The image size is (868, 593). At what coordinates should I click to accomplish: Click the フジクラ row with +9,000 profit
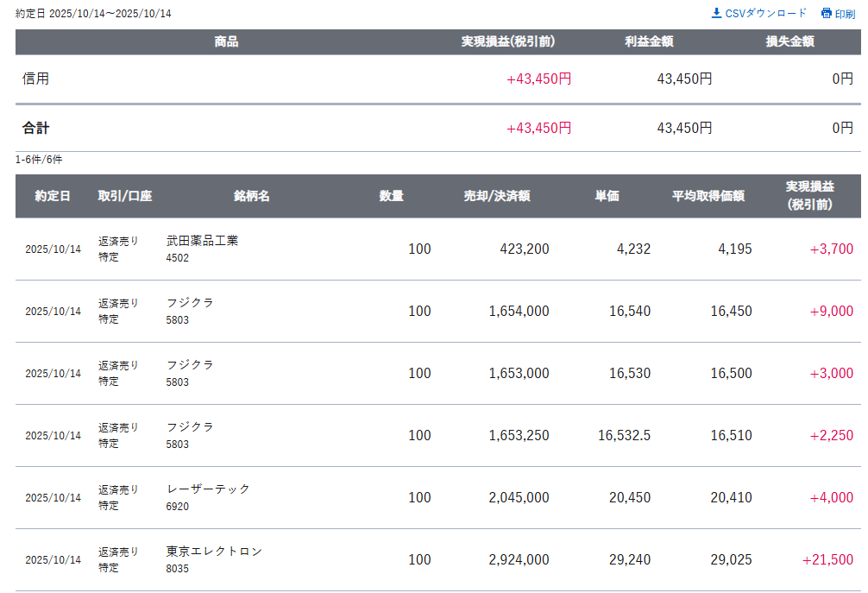[x=190, y=303]
